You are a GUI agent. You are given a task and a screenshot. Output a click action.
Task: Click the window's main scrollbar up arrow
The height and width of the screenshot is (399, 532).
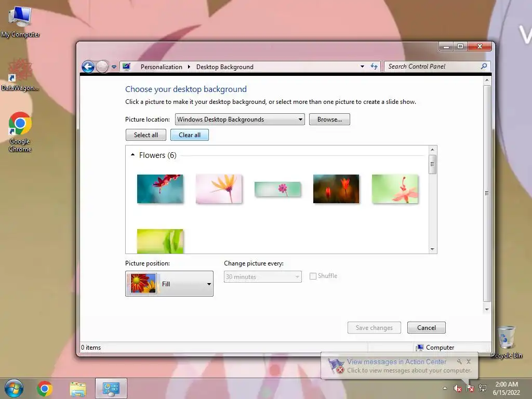pyautogui.click(x=487, y=81)
